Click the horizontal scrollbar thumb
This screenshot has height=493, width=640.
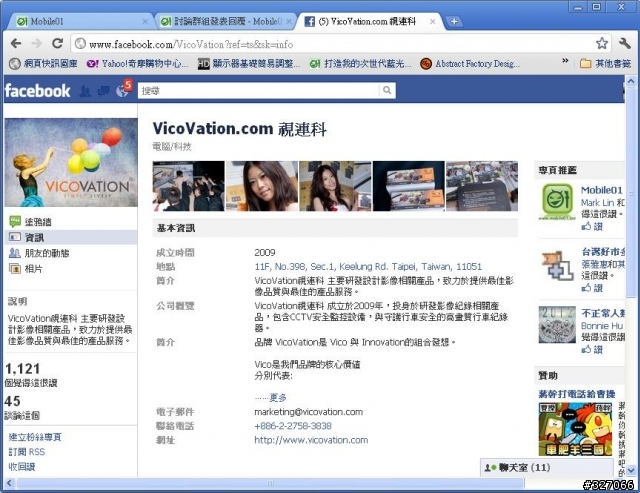pos(270,483)
